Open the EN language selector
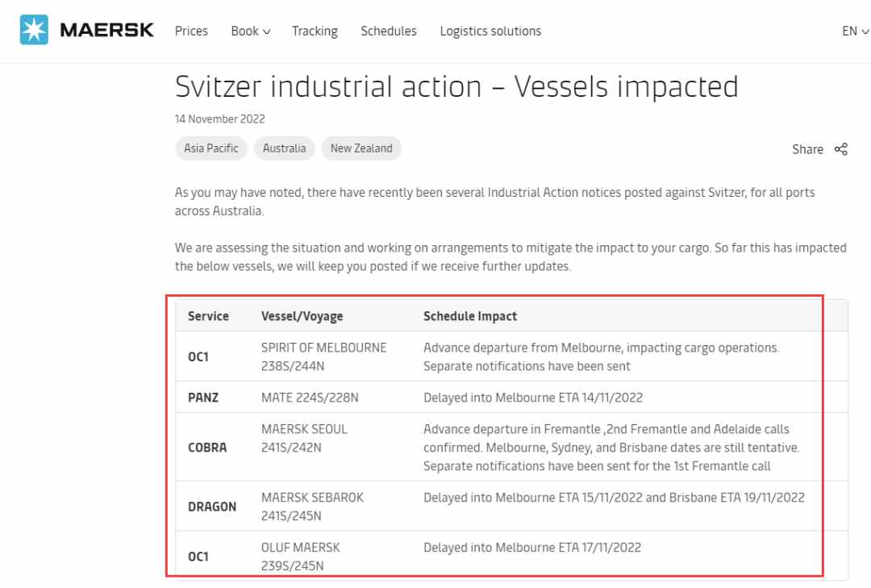This screenshot has height=588, width=871. tap(855, 31)
